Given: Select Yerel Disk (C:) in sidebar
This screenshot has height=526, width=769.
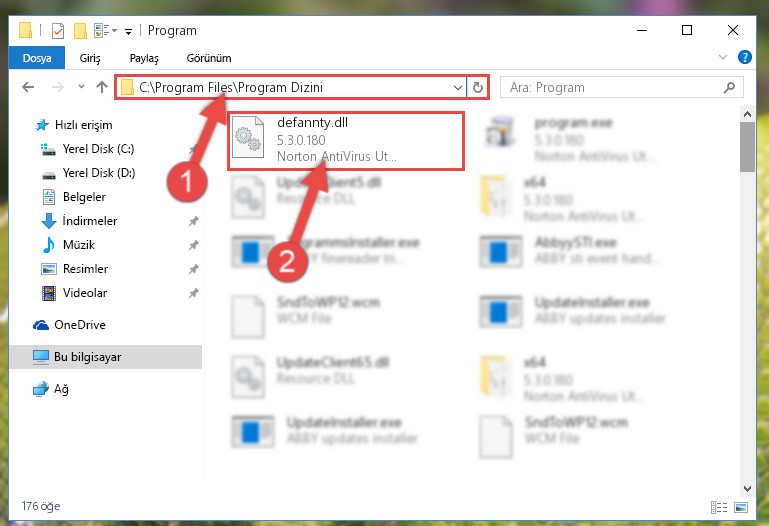Looking at the screenshot, I should click(98, 149).
